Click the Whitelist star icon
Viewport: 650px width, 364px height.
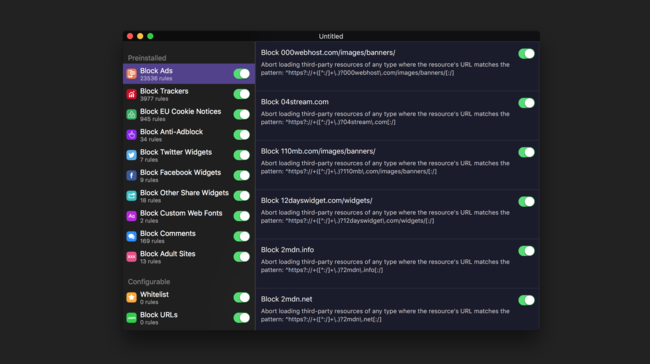point(131,297)
